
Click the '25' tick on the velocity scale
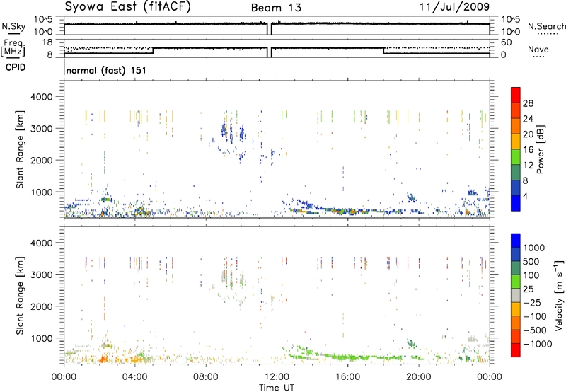pyautogui.click(x=528, y=289)
